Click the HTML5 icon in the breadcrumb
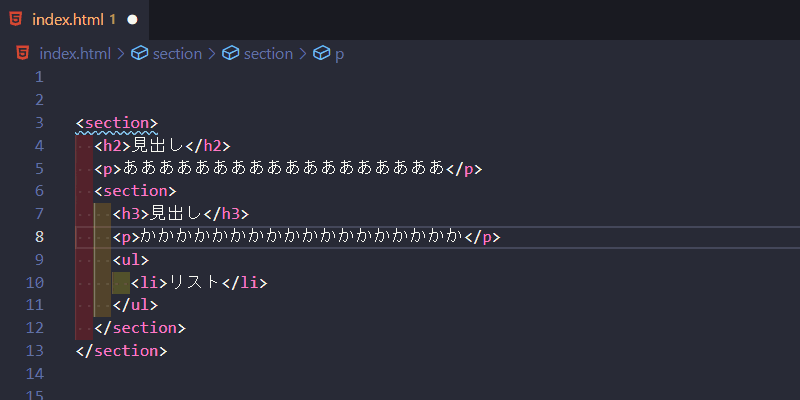The height and width of the screenshot is (400, 800). click(22, 53)
